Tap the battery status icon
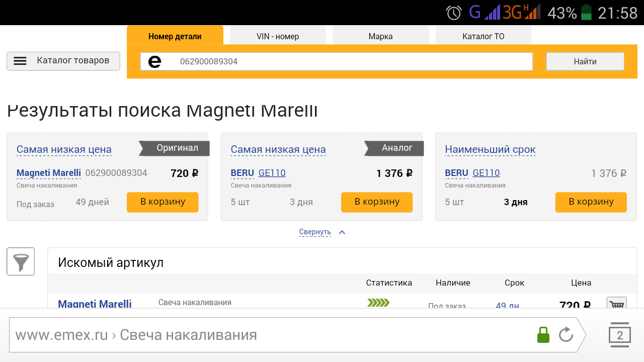 [586, 12]
